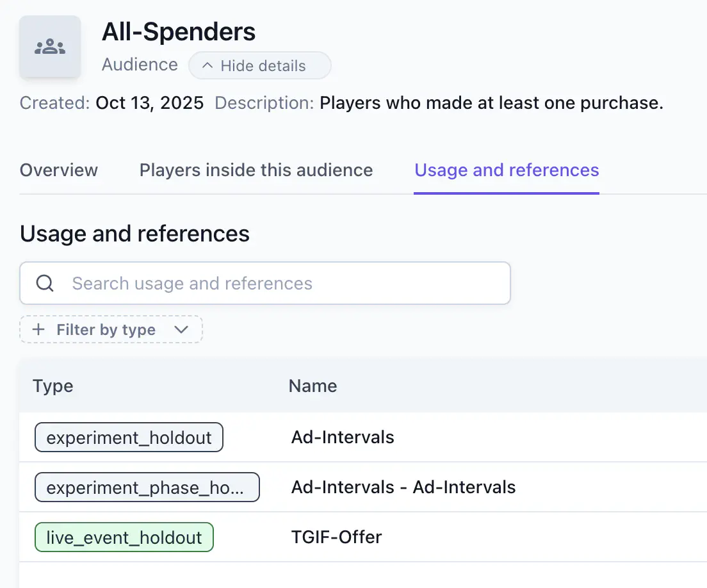This screenshot has height=588, width=707.
Task: Select the green live_event_holdout badge
Action: (124, 537)
